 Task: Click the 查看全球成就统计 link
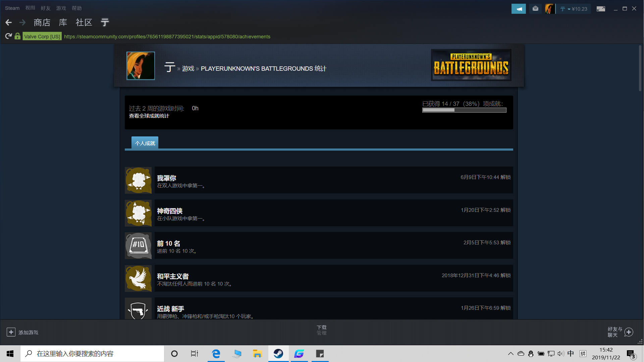149,116
